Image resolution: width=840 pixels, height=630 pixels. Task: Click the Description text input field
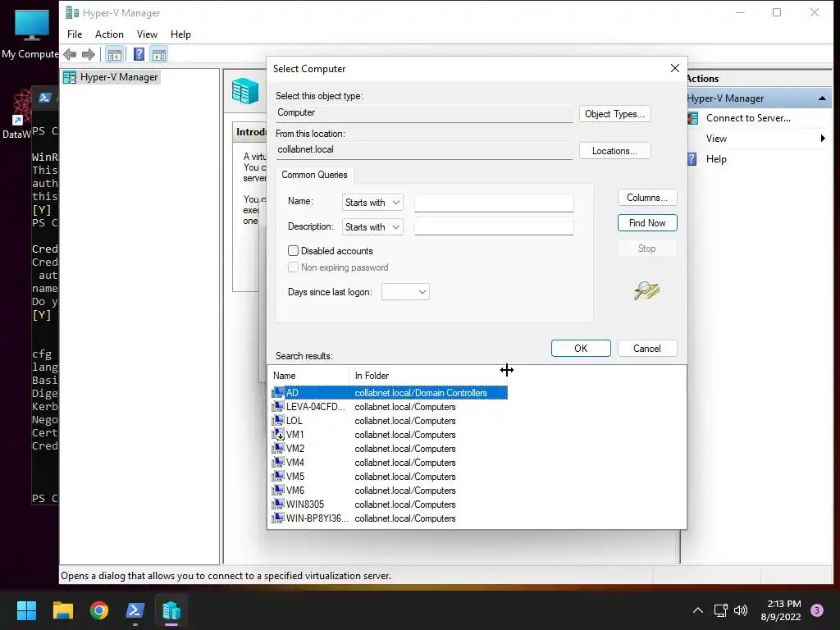click(494, 226)
